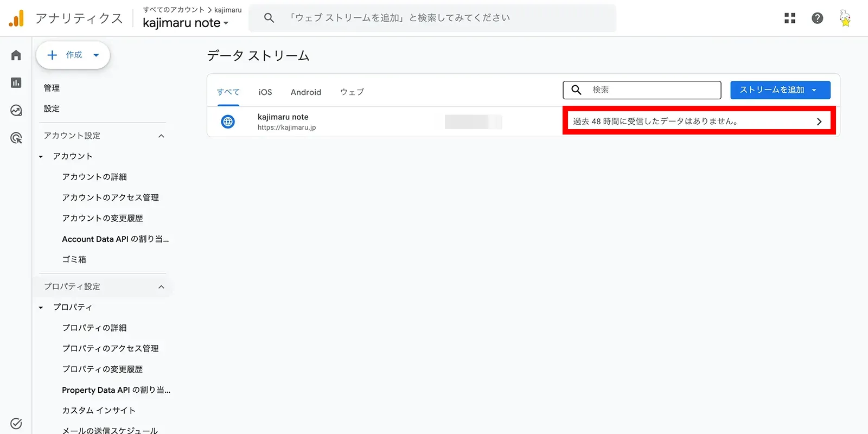Switch to the ウェブ tab

tap(352, 92)
